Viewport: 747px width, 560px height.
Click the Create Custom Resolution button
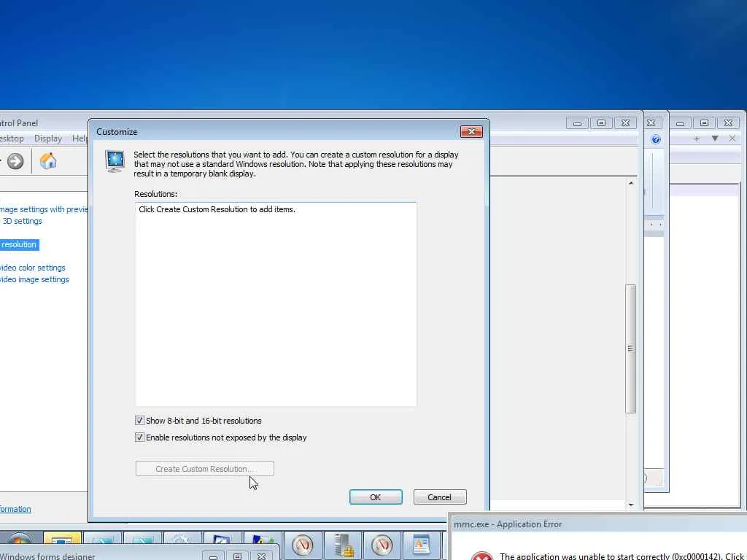click(x=204, y=469)
